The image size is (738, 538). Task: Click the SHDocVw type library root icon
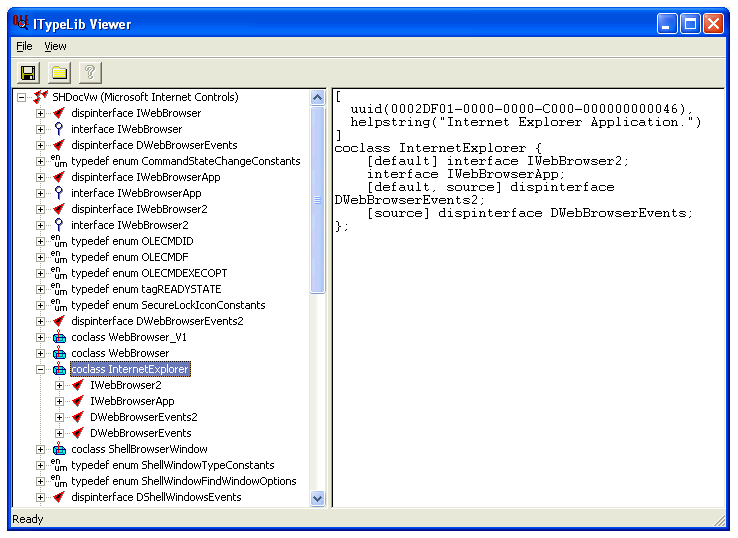click(x=40, y=97)
